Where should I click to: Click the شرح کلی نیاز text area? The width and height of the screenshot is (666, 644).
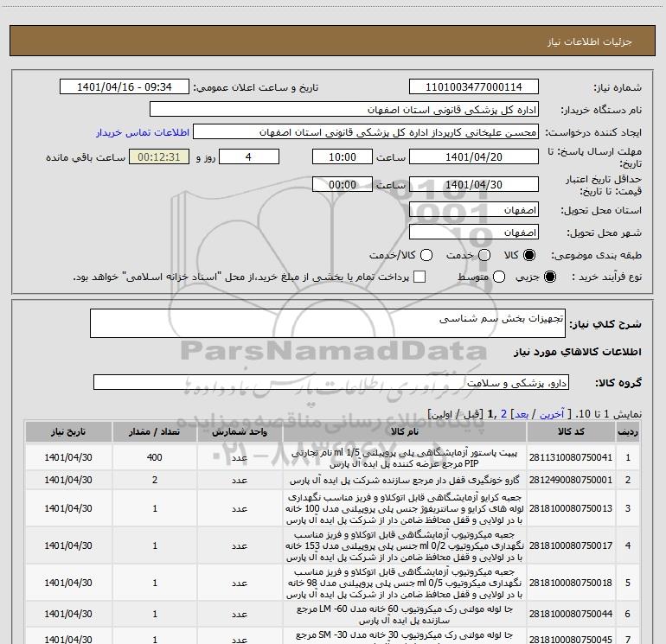(328, 323)
